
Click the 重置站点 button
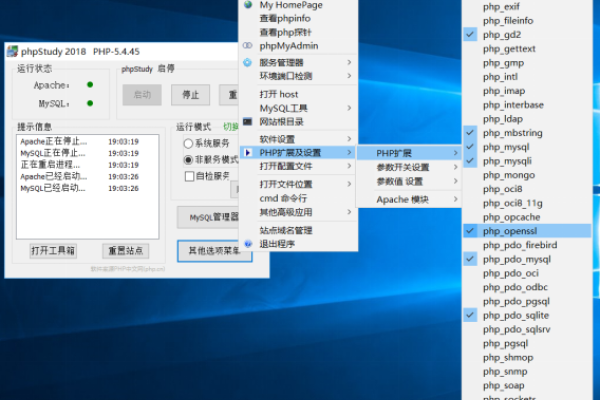[126, 251]
